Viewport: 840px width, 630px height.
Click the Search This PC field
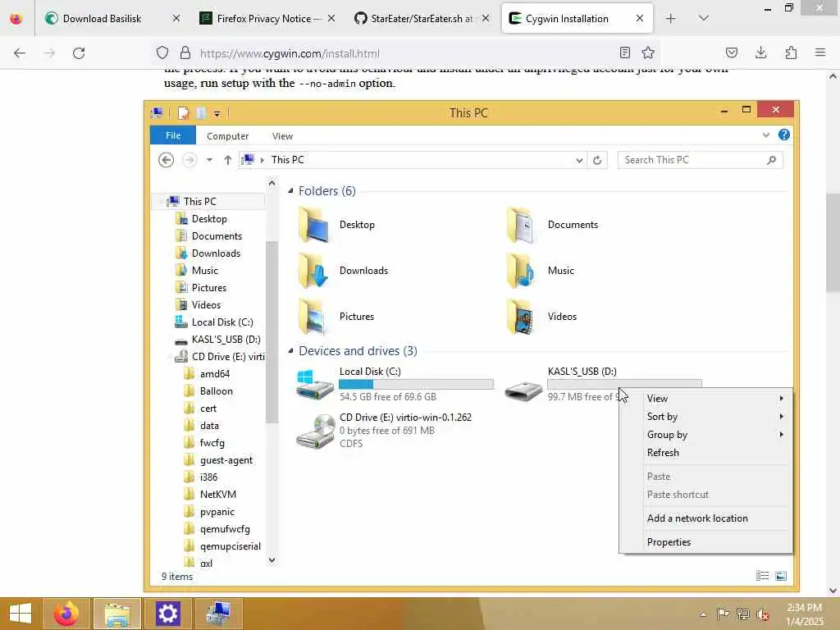point(700,160)
